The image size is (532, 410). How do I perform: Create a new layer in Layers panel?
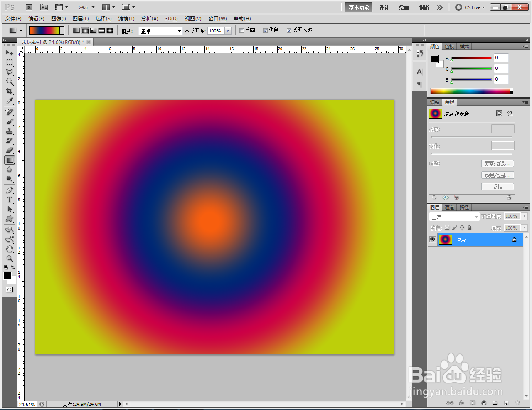pos(506,403)
